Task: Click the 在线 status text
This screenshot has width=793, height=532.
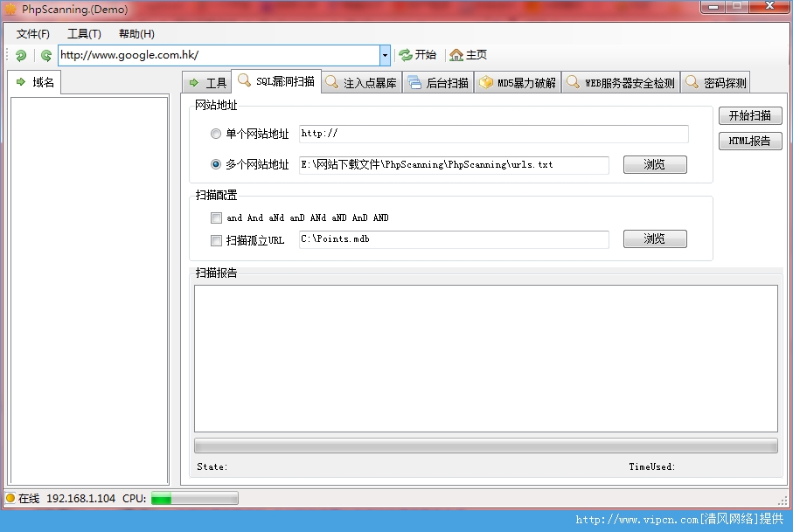Action: click(x=29, y=499)
